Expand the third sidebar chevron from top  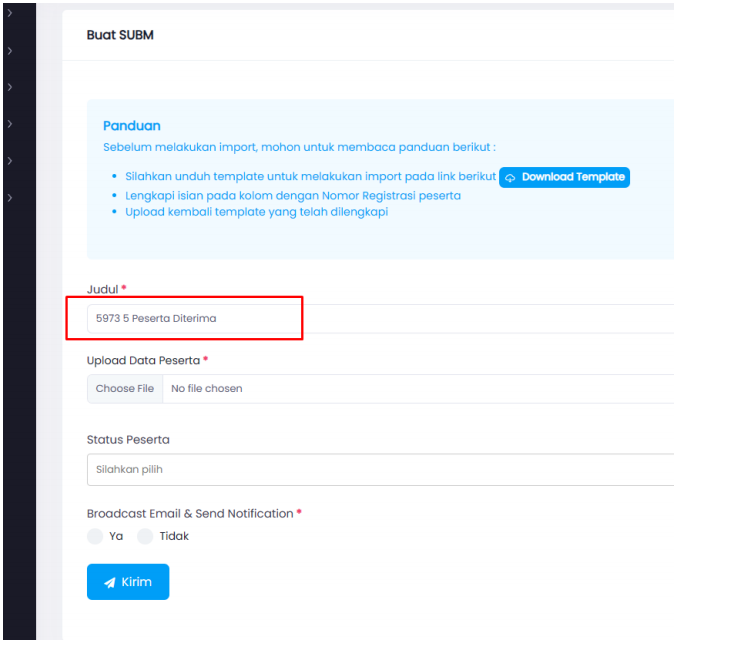(x=10, y=87)
